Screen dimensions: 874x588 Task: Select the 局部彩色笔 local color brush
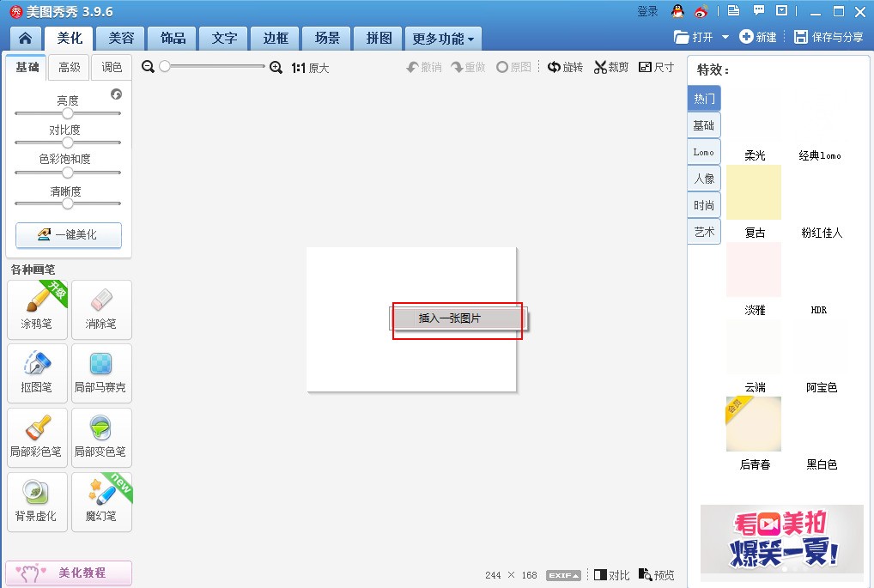pyautogui.click(x=37, y=438)
